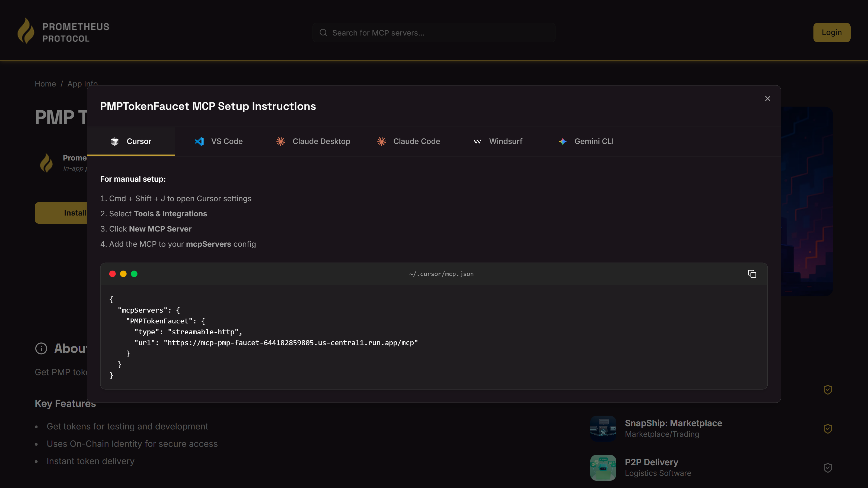This screenshot has width=868, height=488.
Task: Copy the mcp.json code snippet
Action: point(752,274)
